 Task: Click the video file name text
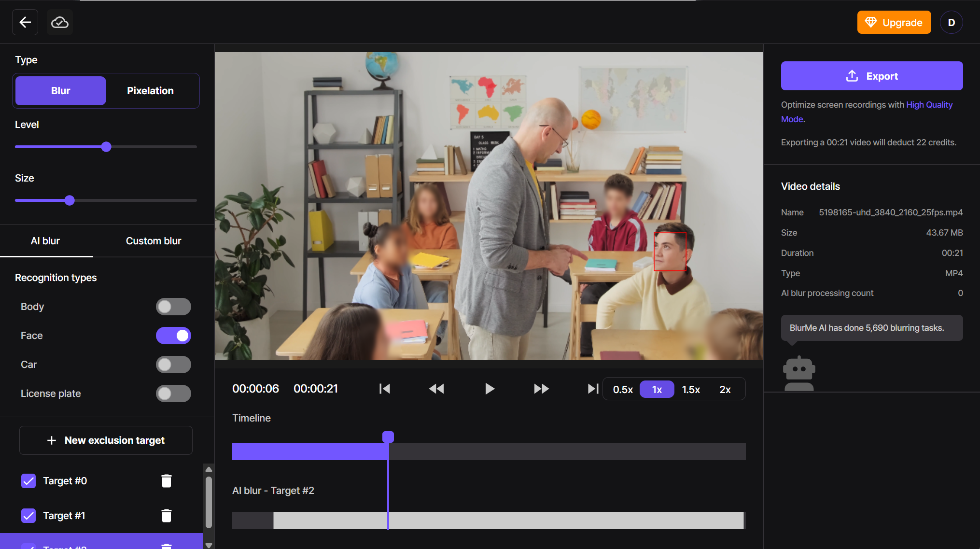click(891, 212)
